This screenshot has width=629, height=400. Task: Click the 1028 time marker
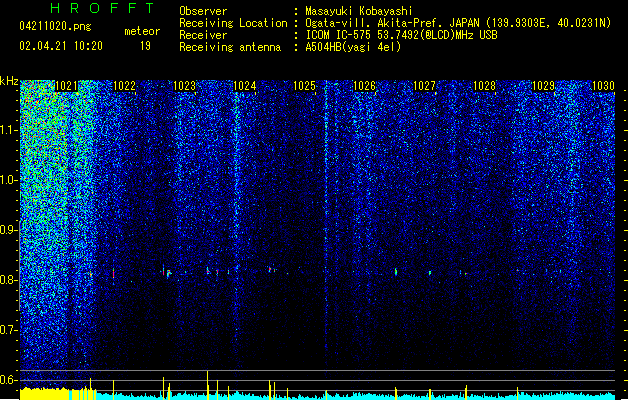tap(484, 86)
